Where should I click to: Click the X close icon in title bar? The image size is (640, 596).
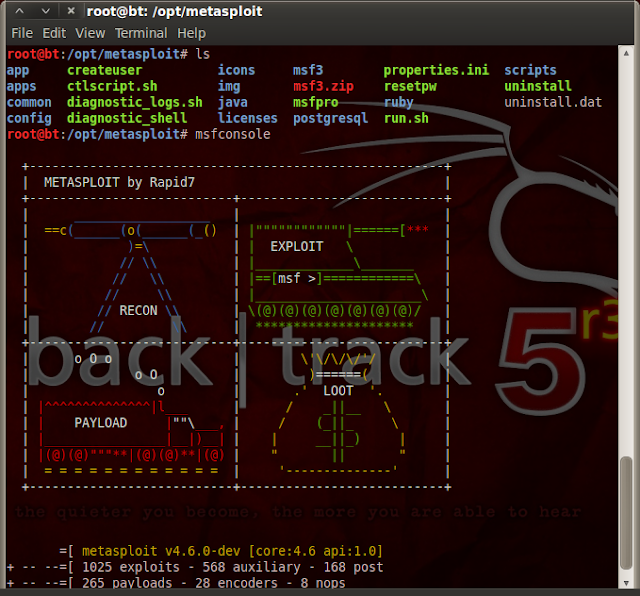point(71,11)
